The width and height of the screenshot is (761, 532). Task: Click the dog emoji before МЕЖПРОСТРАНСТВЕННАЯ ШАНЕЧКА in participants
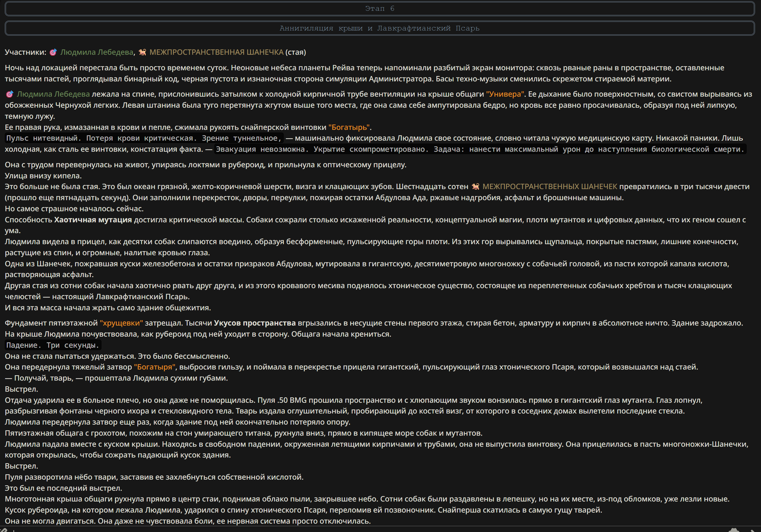(x=142, y=52)
